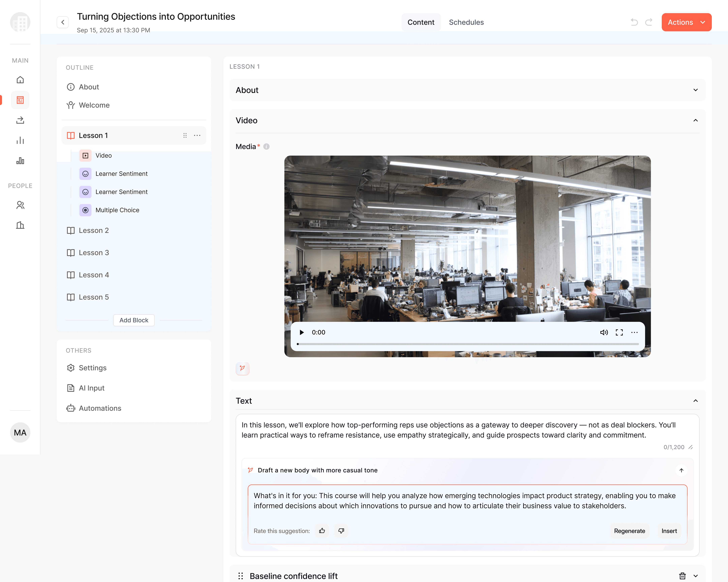The image size is (728, 582).
Task: Collapse the Video section
Action: click(695, 120)
